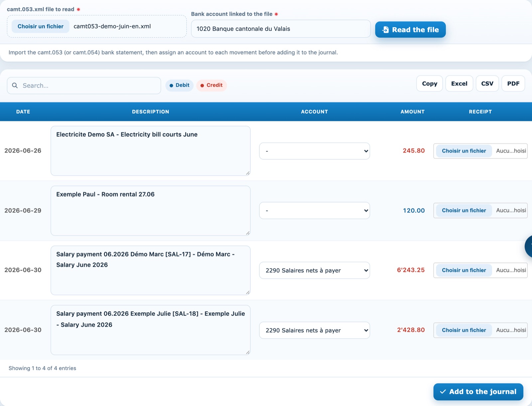The image size is (532, 406).
Task: Open account dropdown for Electricity bill row
Action: pyautogui.click(x=314, y=151)
